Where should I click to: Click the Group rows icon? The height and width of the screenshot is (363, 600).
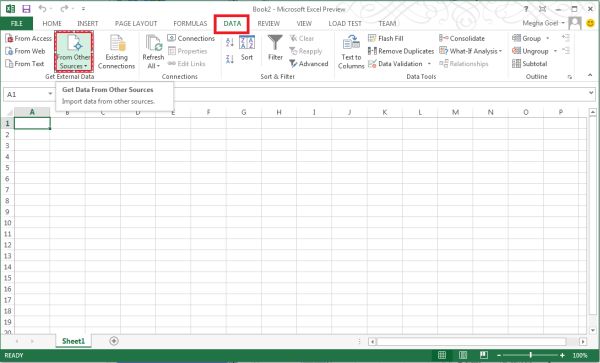516,38
